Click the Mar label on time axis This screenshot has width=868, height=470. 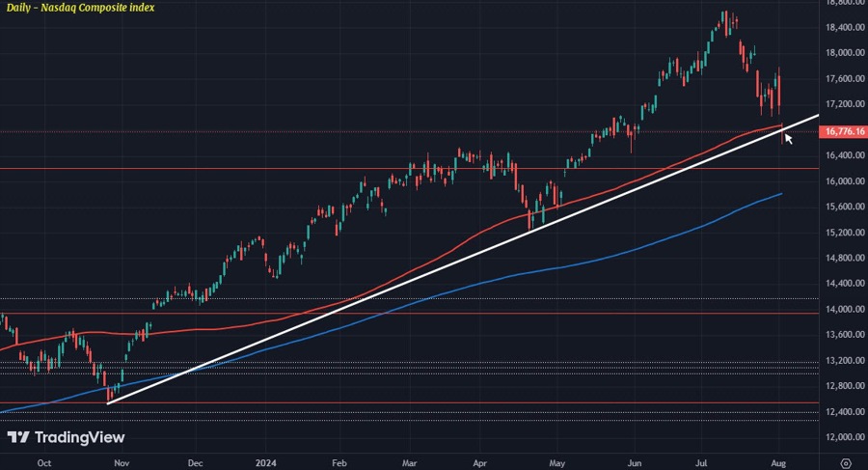[x=411, y=462]
